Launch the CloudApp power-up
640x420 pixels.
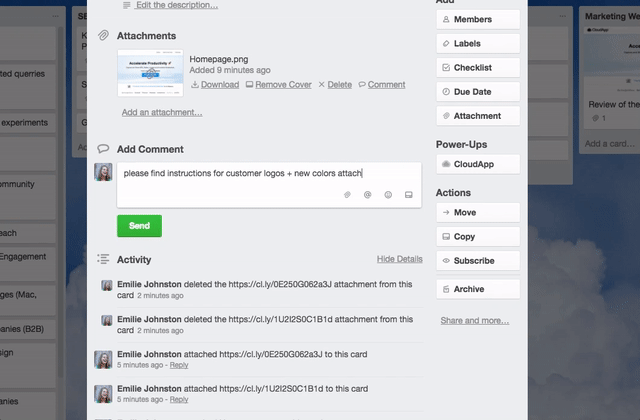click(x=477, y=164)
